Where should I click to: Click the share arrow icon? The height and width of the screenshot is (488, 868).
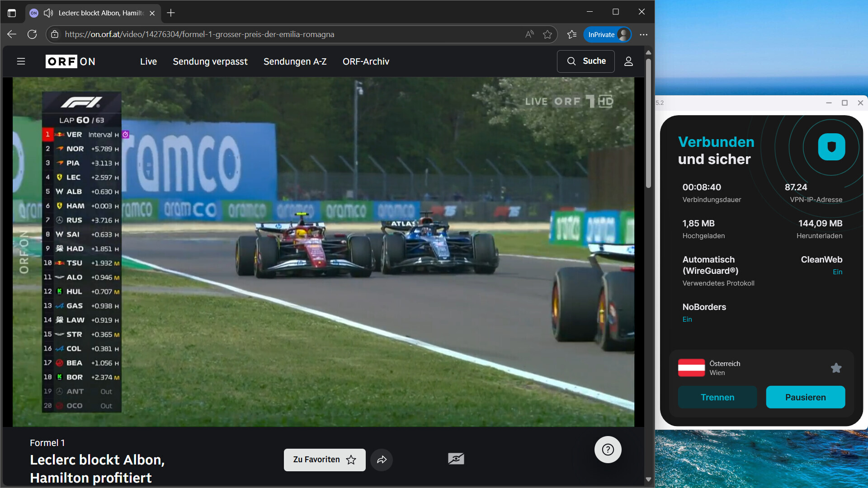[x=382, y=460]
